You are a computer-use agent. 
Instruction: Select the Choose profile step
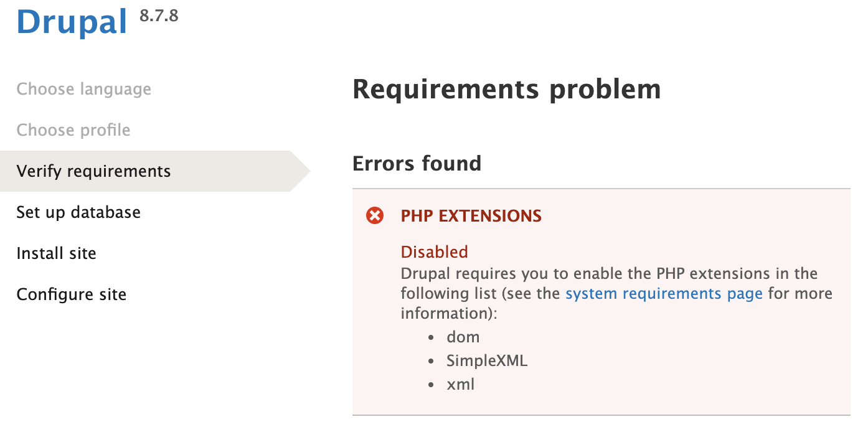[x=73, y=130]
